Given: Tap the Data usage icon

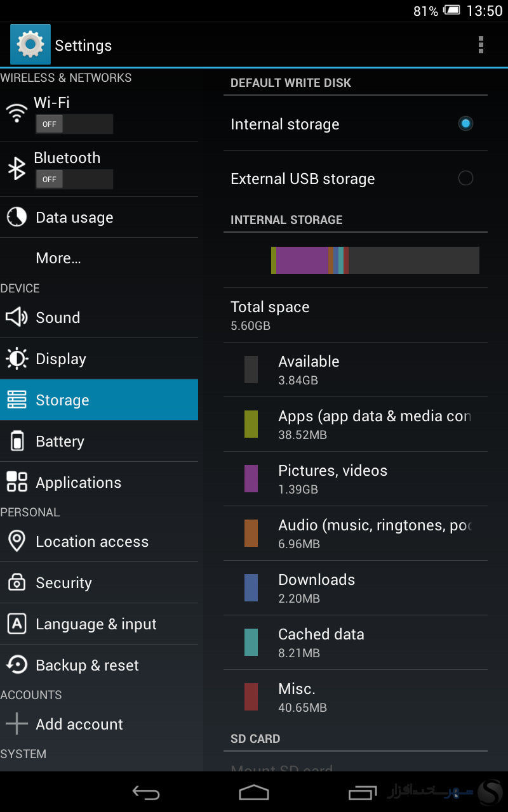Looking at the screenshot, I should coord(17,217).
